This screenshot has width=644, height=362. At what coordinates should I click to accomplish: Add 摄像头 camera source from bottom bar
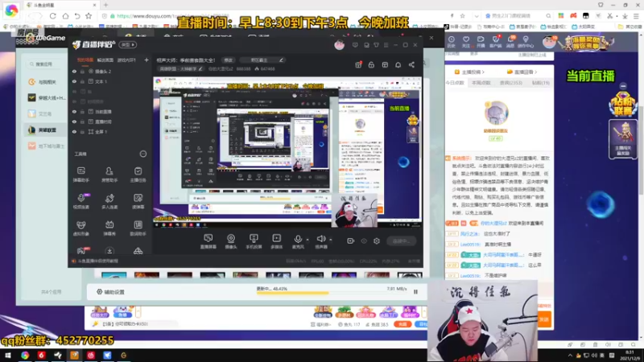[x=231, y=241]
